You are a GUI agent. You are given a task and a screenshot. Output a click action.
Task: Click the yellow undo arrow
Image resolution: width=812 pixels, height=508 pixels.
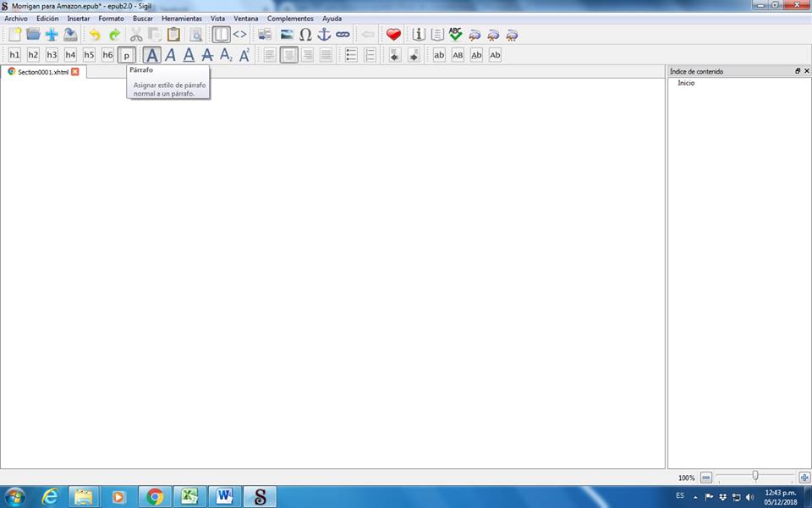tap(95, 35)
